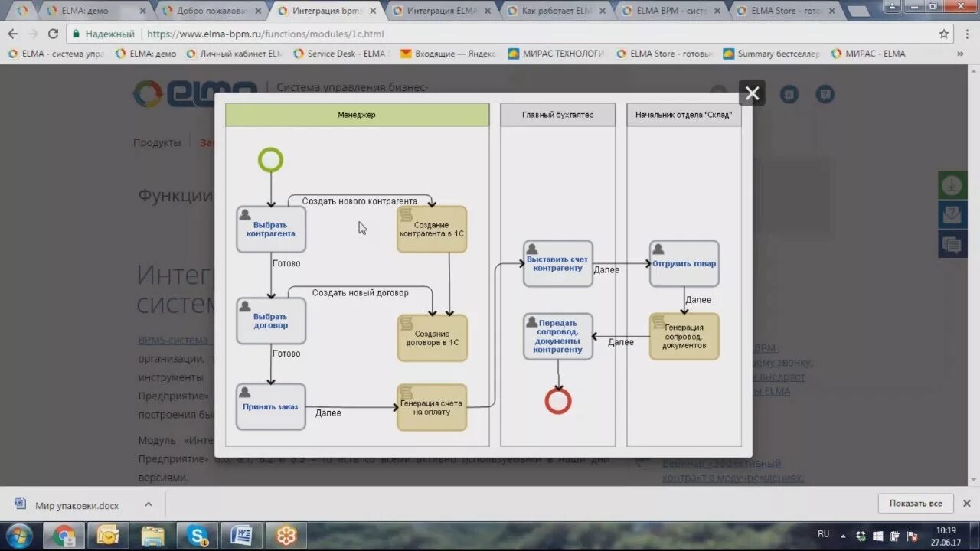This screenshot has width=980, height=551.
Task: Open Google Chrome from the taskbar
Action: [64, 536]
